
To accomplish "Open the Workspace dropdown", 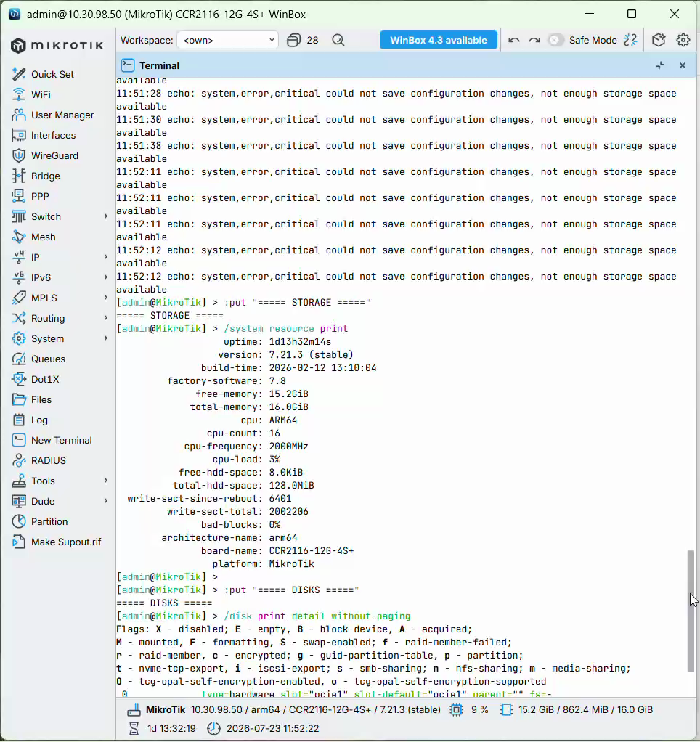I will click(228, 40).
